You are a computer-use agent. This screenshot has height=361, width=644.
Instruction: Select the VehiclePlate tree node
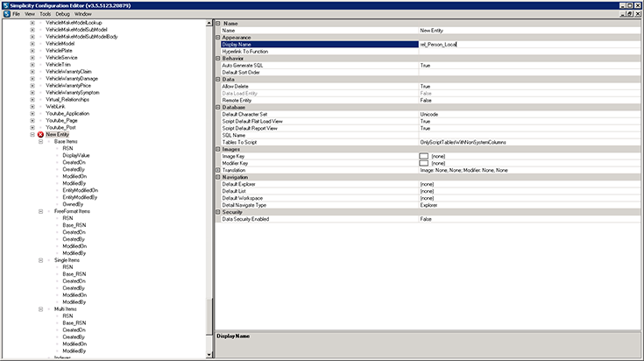(59, 51)
